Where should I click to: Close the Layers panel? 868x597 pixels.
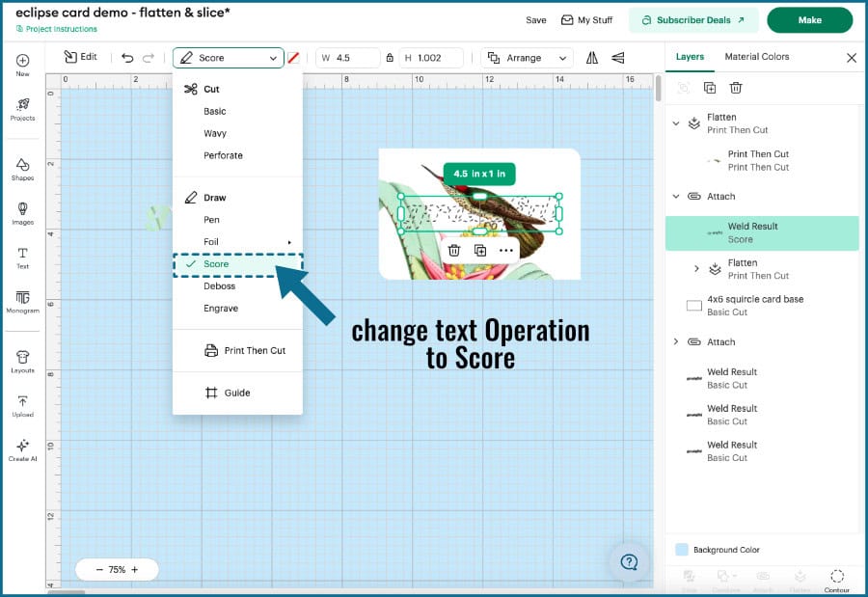(x=852, y=58)
